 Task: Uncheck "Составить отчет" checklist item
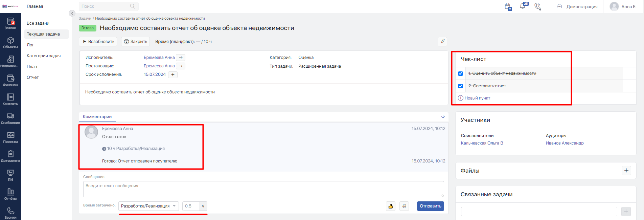[x=460, y=86]
